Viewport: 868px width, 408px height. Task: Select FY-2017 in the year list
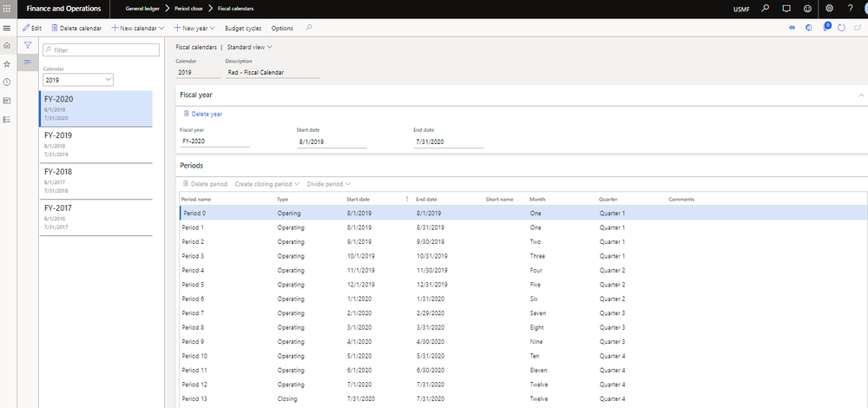click(x=95, y=218)
